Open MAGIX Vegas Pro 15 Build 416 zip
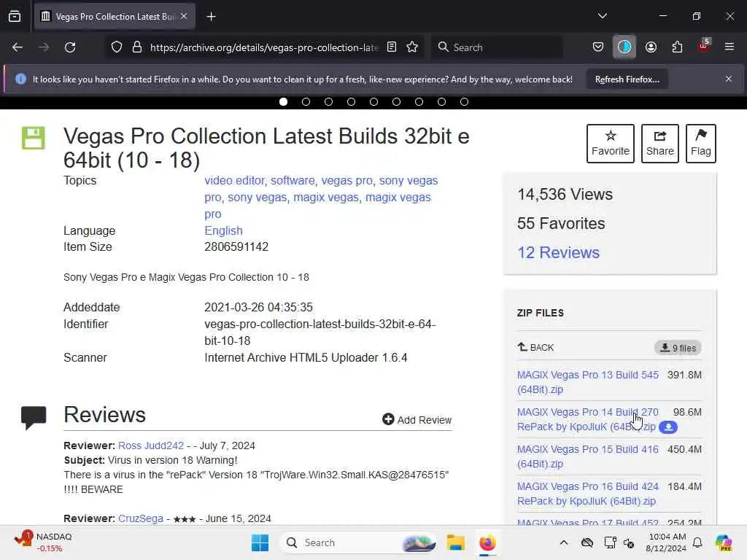747x560 pixels. (x=588, y=456)
